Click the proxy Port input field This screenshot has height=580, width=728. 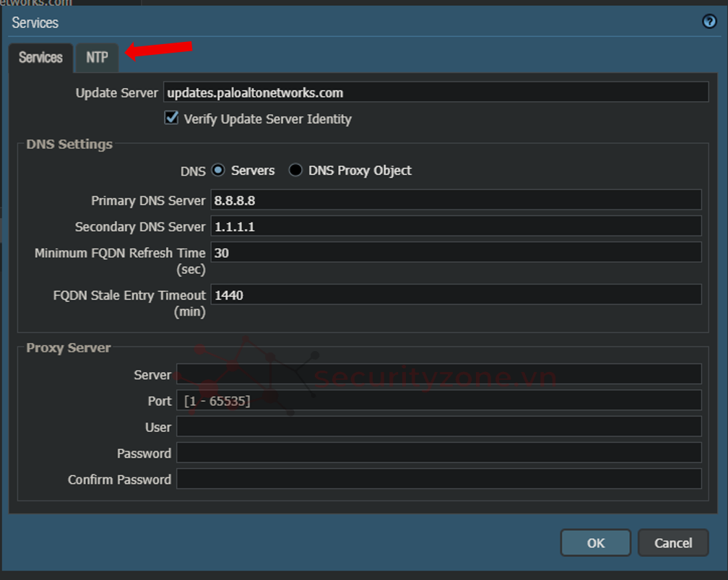438,401
